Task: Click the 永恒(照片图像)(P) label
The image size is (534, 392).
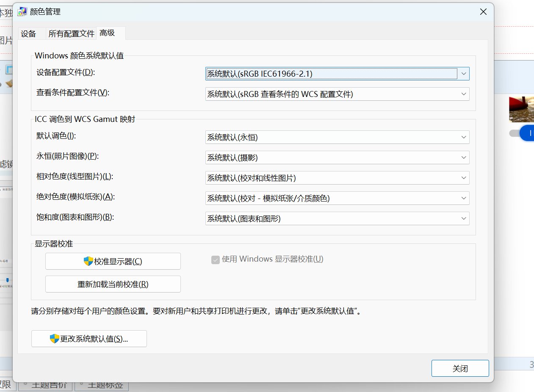Action: coord(68,156)
